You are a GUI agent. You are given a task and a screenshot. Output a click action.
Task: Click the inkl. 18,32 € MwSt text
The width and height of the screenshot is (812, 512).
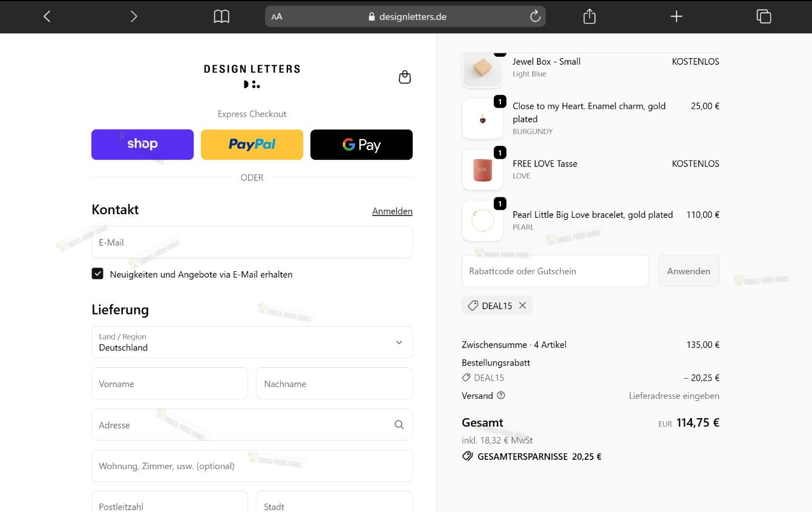click(497, 440)
